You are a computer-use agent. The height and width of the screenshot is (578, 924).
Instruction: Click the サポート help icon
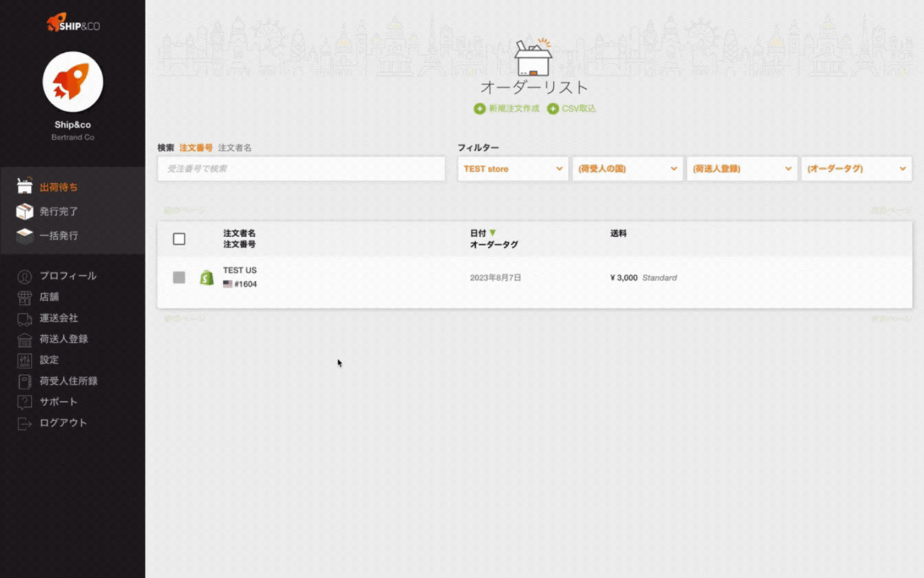tap(25, 402)
